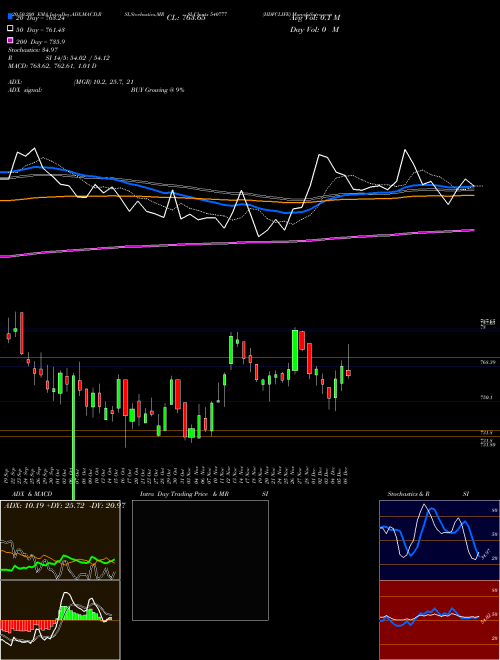Click the 'Intra Day Trading Price & MR' title
The image size is (500, 660).
tap(184, 494)
